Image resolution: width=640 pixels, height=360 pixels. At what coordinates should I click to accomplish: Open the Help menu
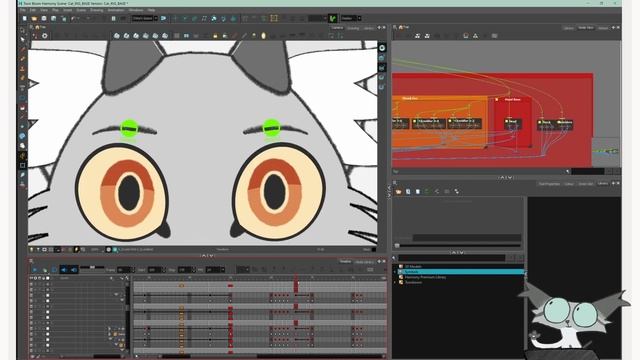151,10
